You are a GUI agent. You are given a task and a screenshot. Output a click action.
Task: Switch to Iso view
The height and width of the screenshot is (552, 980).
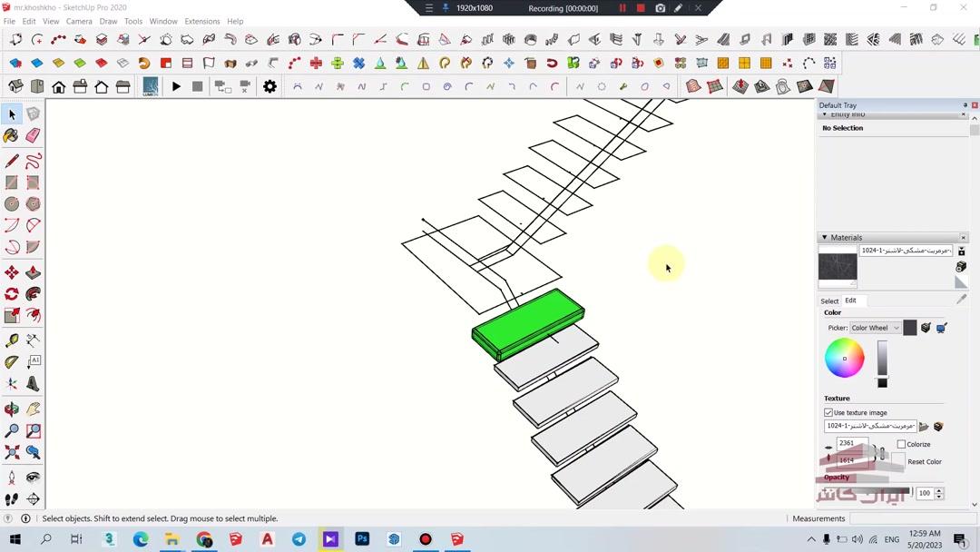[x=15, y=86]
